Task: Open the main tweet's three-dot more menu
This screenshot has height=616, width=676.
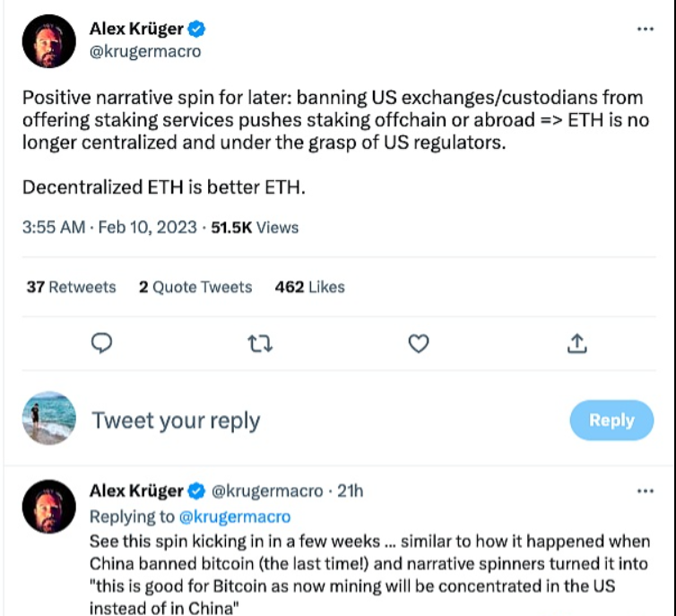Action: coord(646,29)
